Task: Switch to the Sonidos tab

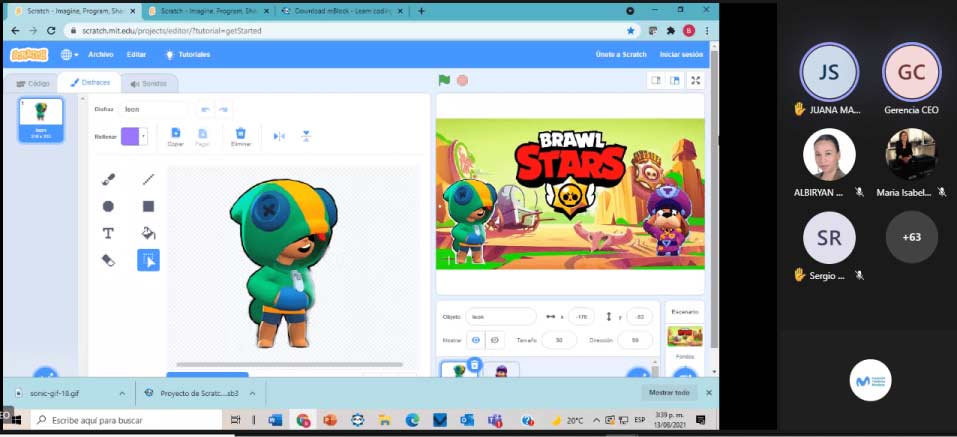Action: pyautogui.click(x=149, y=84)
